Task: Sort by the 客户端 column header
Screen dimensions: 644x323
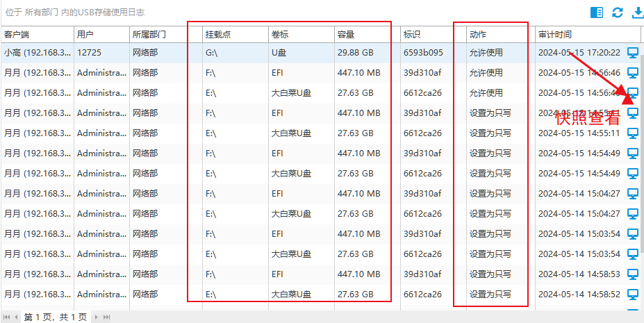Action: 37,35
